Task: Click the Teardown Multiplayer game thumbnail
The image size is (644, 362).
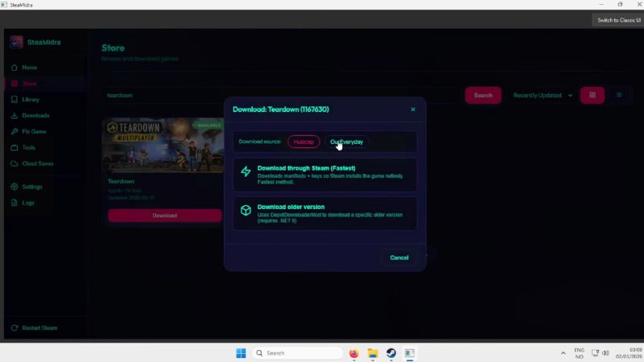Action: 163,146
